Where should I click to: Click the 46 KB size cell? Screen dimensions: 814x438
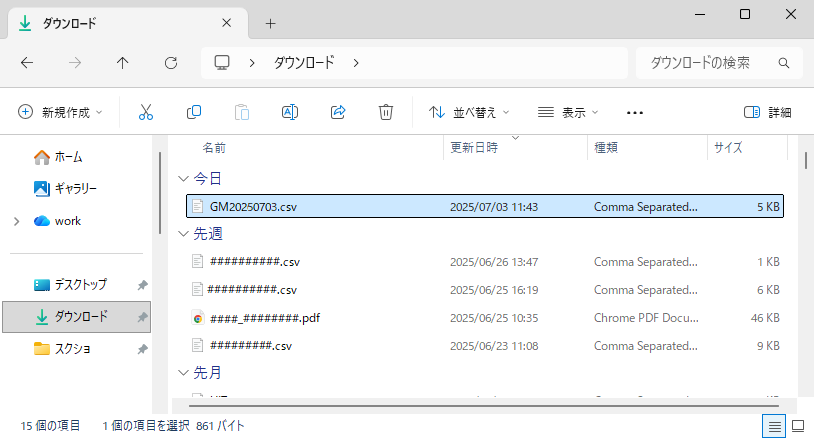coord(765,318)
